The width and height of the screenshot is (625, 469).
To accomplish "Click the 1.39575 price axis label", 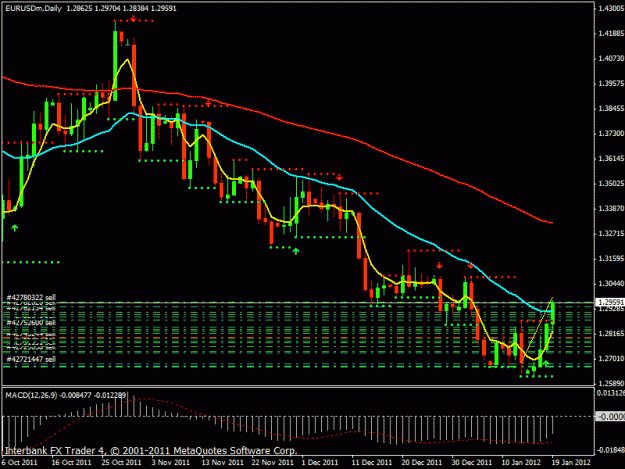I will click(611, 84).
